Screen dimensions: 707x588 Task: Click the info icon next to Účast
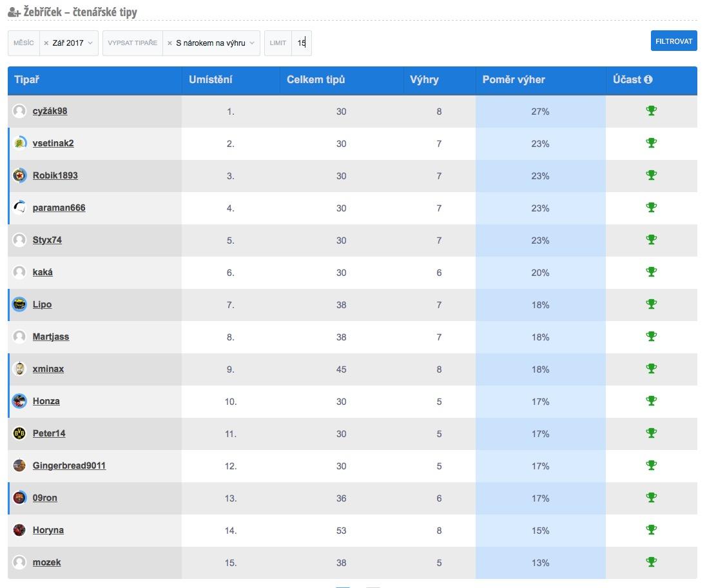[648, 80]
